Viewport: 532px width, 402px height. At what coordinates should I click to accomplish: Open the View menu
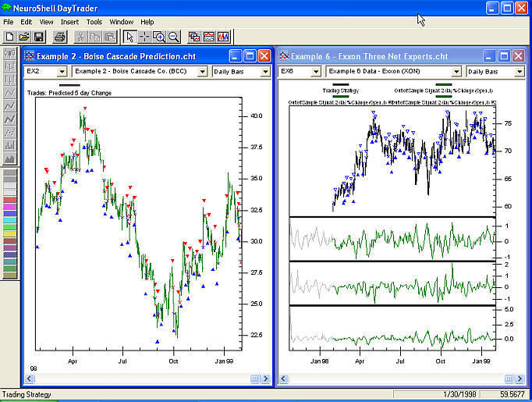pos(46,22)
